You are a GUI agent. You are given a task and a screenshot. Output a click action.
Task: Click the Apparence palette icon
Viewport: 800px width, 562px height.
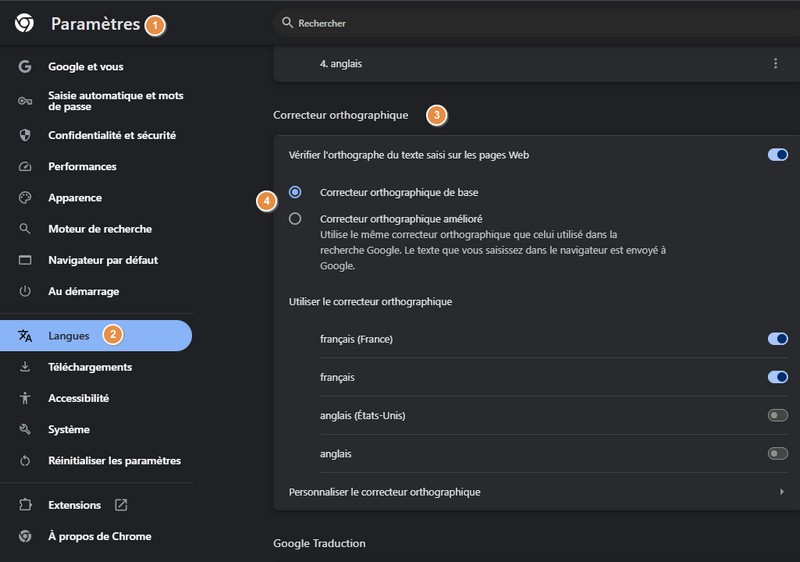pyautogui.click(x=26, y=198)
